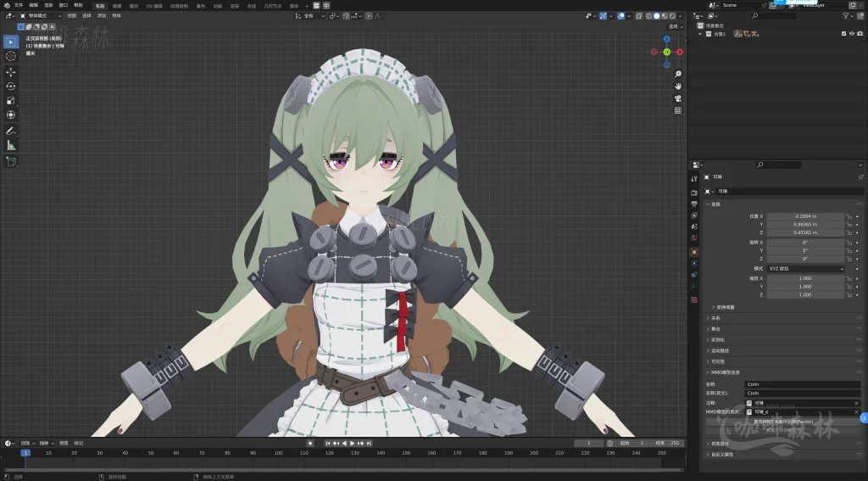
Task: Toggle the Location X lock icon
Action: coord(849,216)
